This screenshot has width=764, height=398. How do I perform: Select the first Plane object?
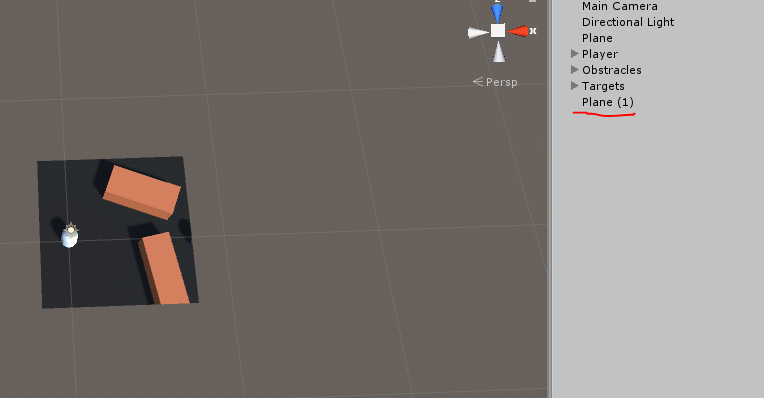point(597,38)
